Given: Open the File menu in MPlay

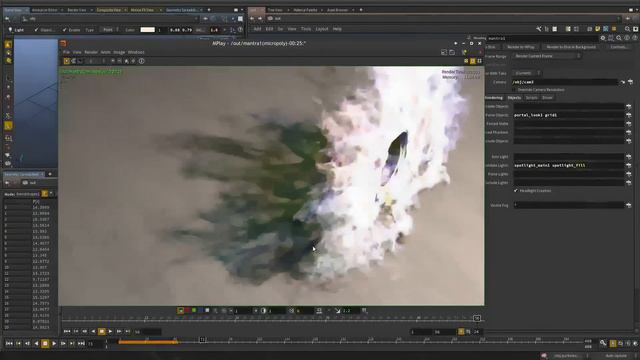Looking at the screenshot, I should tap(66, 52).
